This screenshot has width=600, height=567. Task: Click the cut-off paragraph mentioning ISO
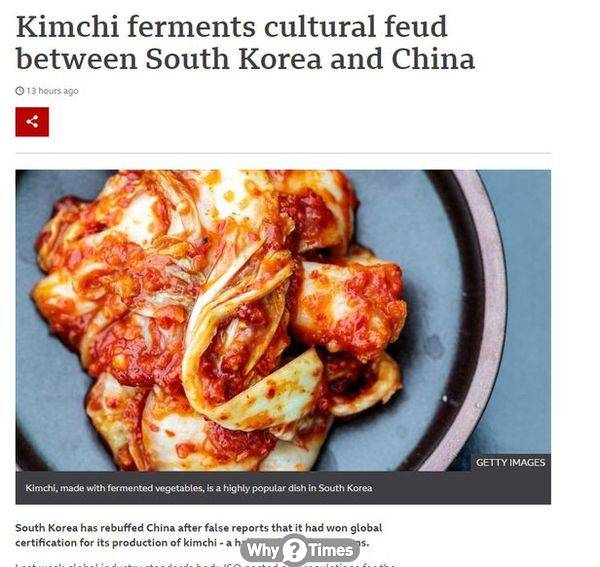205,564
